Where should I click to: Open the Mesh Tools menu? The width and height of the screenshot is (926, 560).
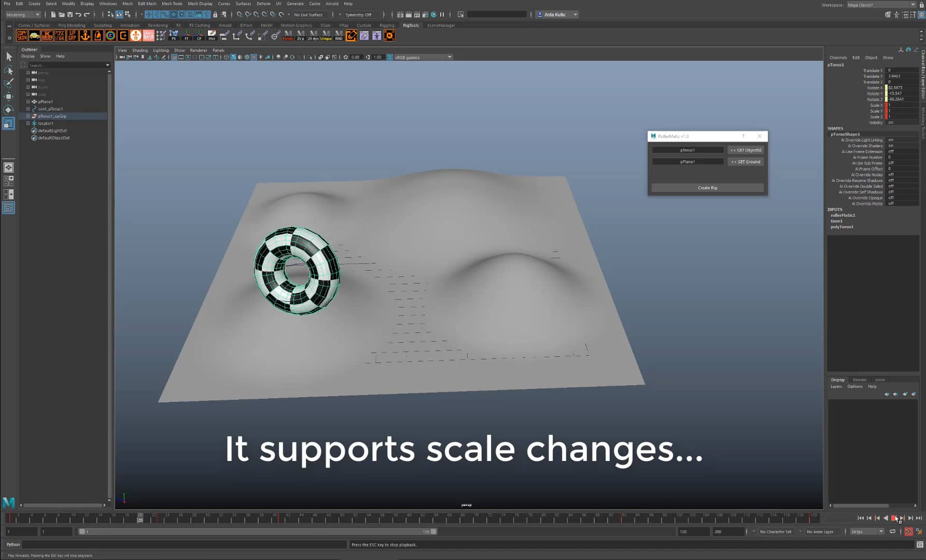(172, 4)
